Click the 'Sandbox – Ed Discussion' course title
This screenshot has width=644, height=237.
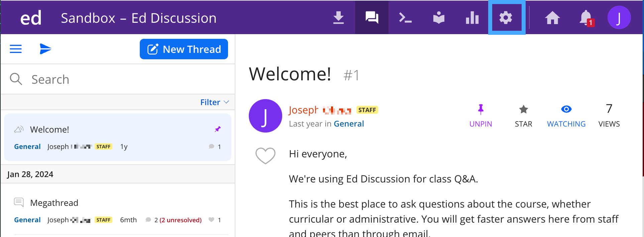point(139,18)
